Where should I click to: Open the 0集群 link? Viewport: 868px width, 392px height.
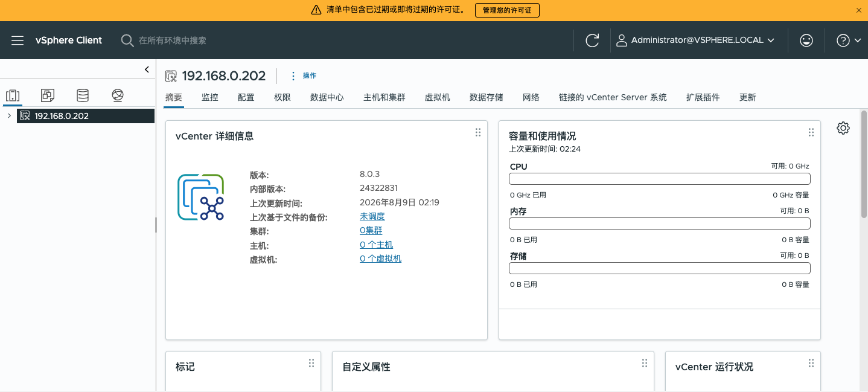coord(371,231)
